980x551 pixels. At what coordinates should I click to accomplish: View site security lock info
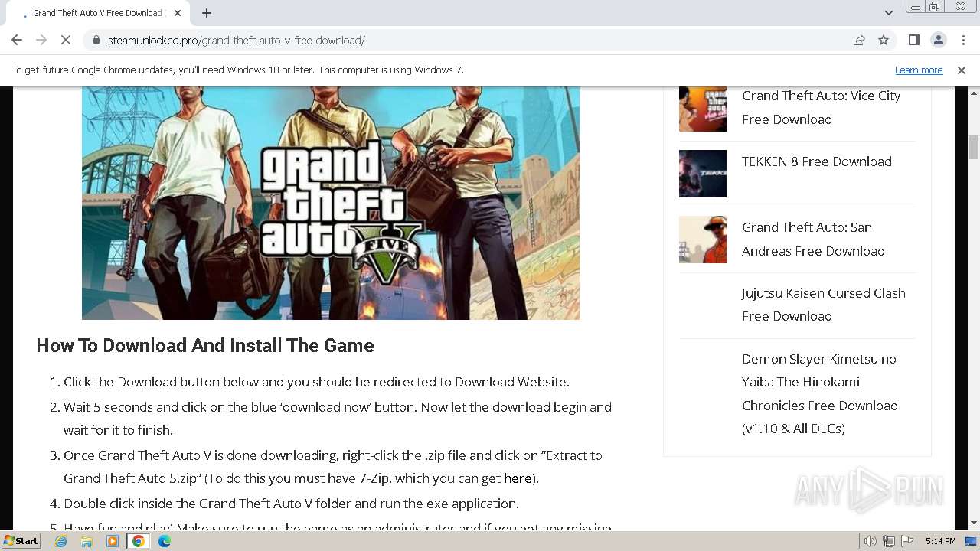tap(96, 40)
